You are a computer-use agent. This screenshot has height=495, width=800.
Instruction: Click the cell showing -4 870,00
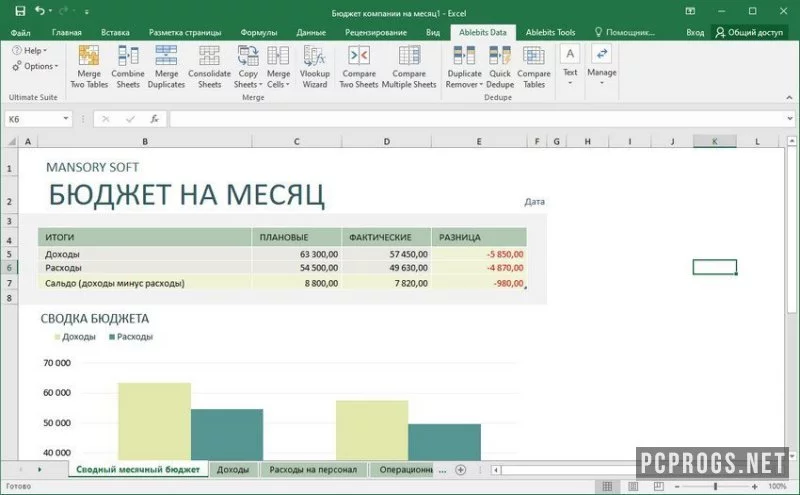coord(479,268)
